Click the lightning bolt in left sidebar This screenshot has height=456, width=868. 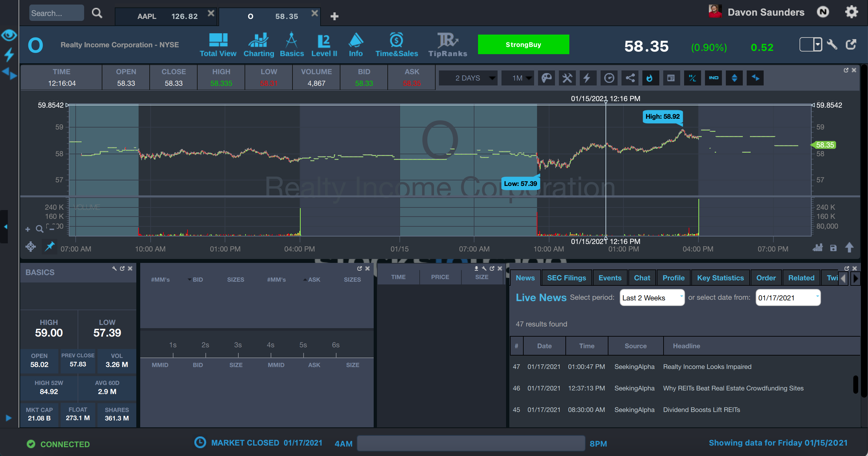pos(9,54)
